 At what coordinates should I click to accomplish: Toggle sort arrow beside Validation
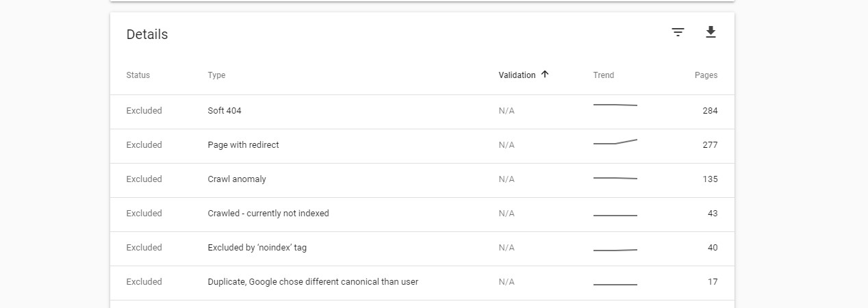545,75
